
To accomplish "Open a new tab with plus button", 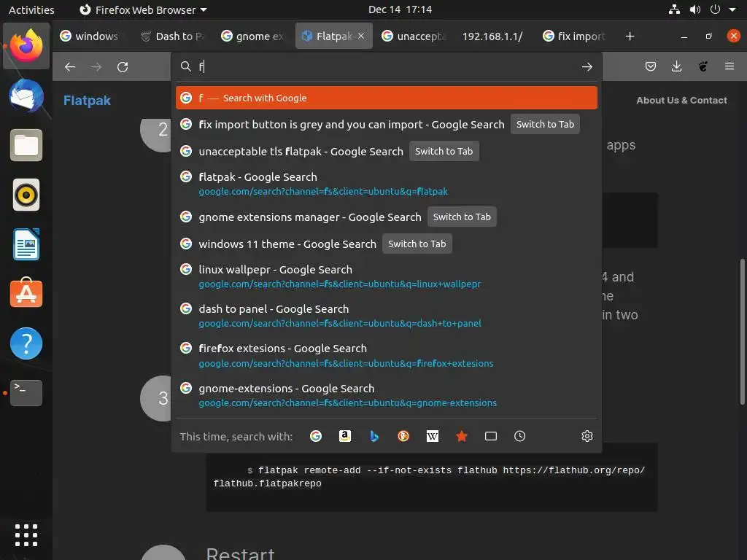I will [x=630, y=36].
